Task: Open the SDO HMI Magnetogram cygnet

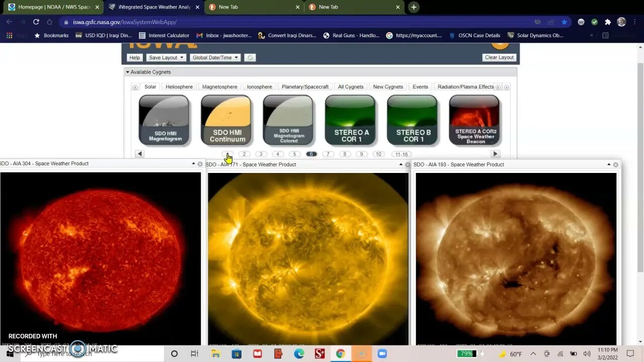Action: click(164, 120)
